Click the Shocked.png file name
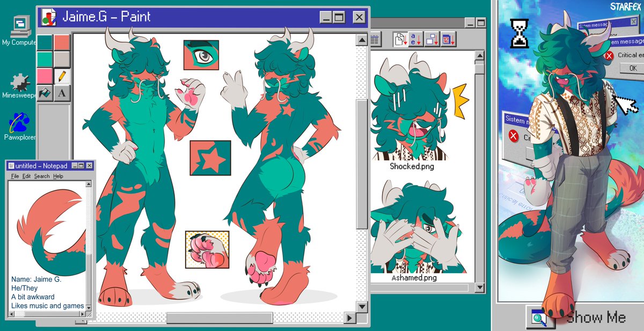Image resolution: width=644 pixels, height=331 pixels. click(x=412, y=166)
